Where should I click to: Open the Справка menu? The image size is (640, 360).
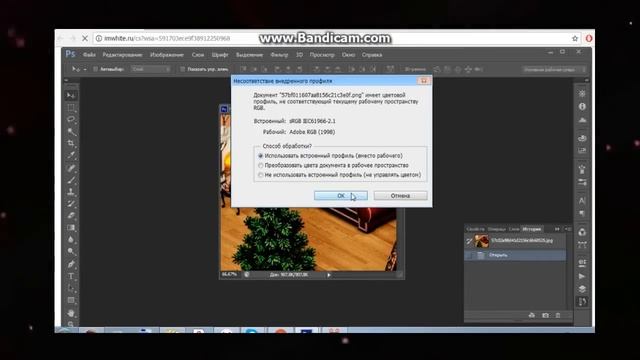pos(372,55)
